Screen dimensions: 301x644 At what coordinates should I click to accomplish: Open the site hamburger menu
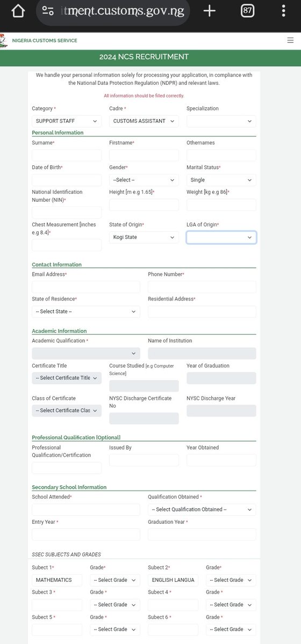(x=291, y=40)
